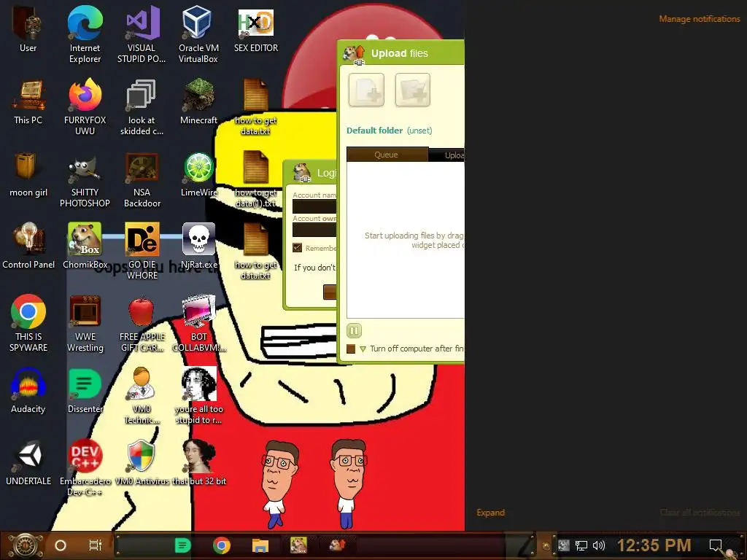This screenshot has height=560, width=747.
Task: Click Clear all notifications link
Action: (x=700, y=513)
